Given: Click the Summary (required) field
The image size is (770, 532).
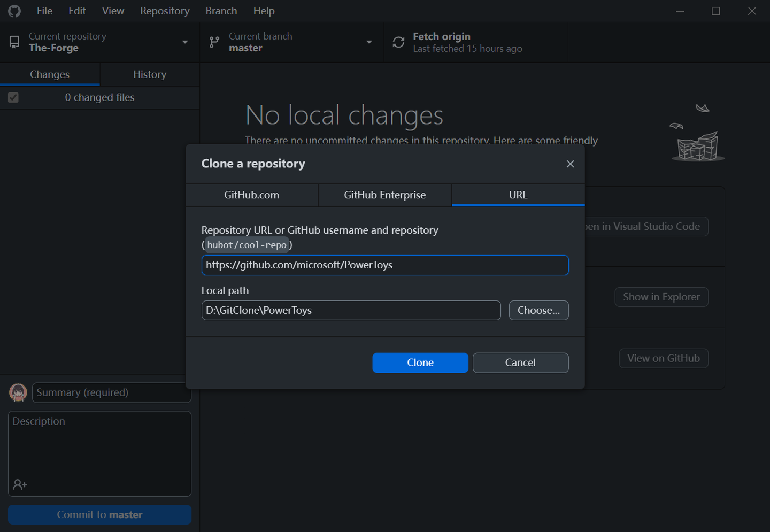Looking at the screenshot, I should [x=111, y=392].
